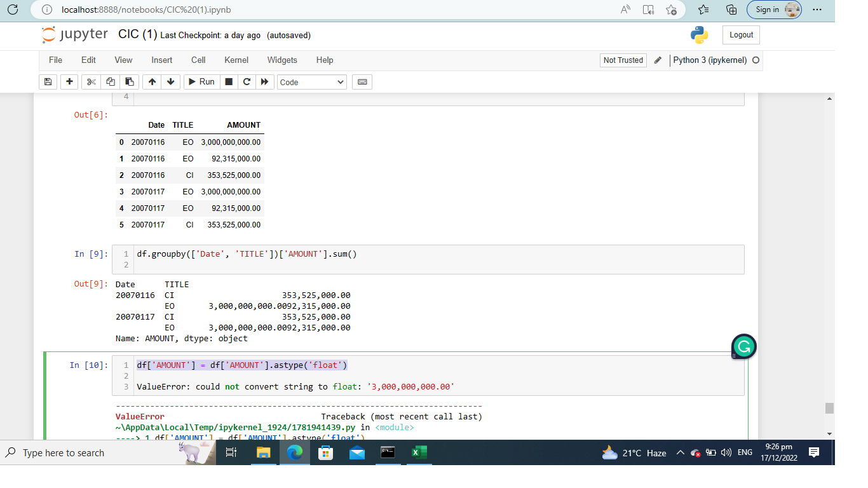Open the Cell menu
Image resolution: width=868 pixels, height=488 pixels.
(198, 60)
